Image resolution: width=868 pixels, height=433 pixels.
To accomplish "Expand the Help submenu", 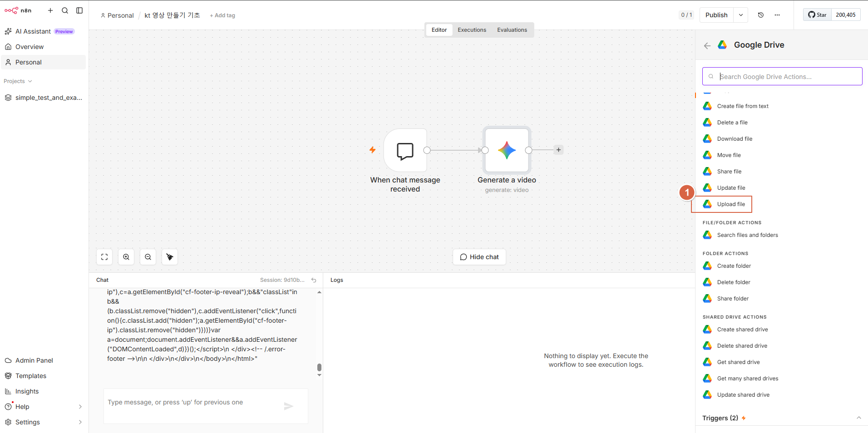I will (x=80, y=407).
